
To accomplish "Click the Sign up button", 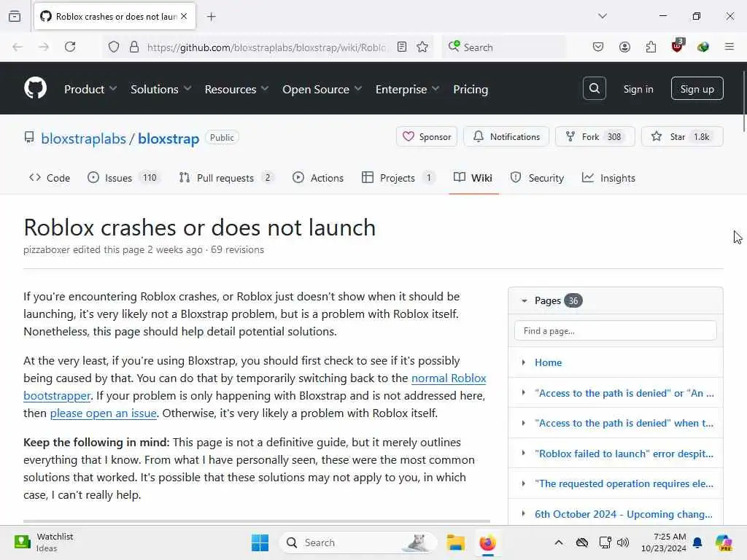I will (697, 88).
